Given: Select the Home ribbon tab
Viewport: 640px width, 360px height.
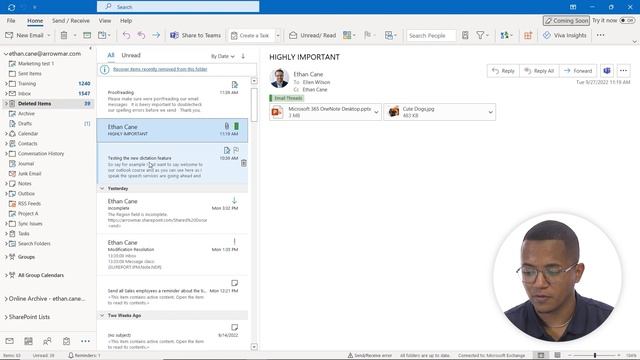Looking at the screenshot, I should (35, 20).
